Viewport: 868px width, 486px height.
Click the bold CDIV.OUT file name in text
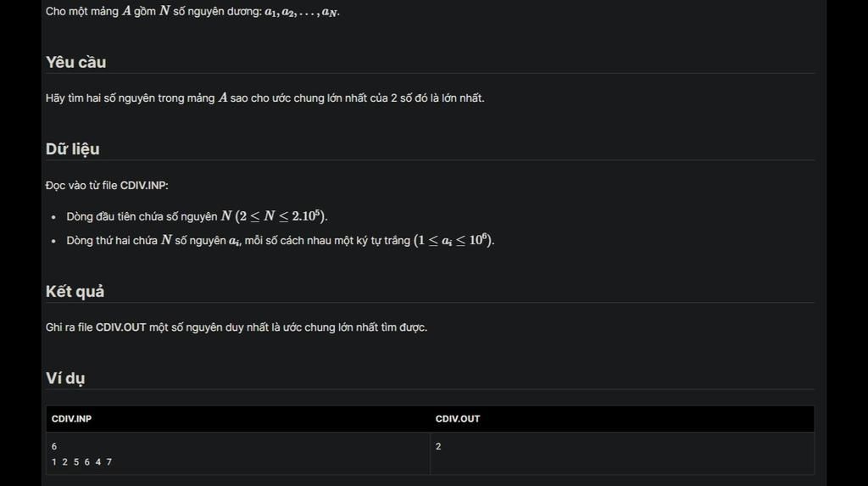tap(120, 327)
